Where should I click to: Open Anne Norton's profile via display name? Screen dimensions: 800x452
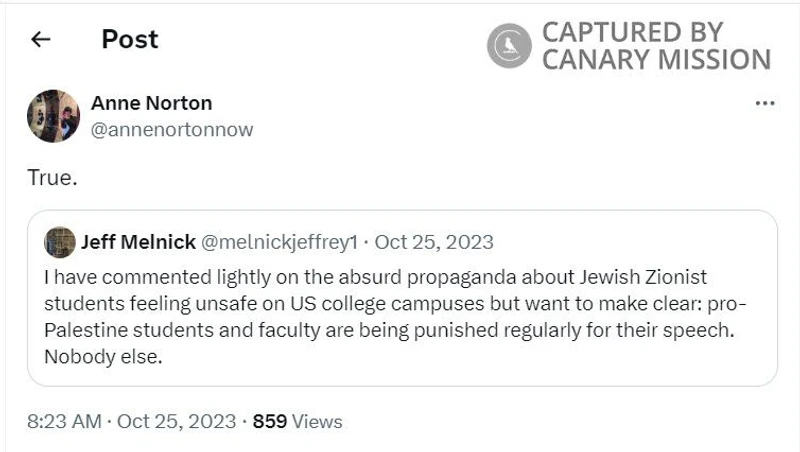coord(151,103)
